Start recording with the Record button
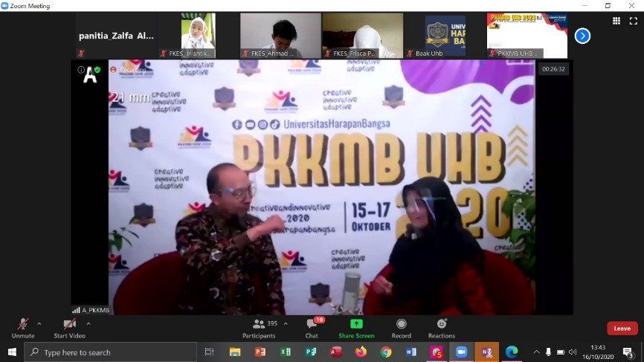 tap(401, 327)
